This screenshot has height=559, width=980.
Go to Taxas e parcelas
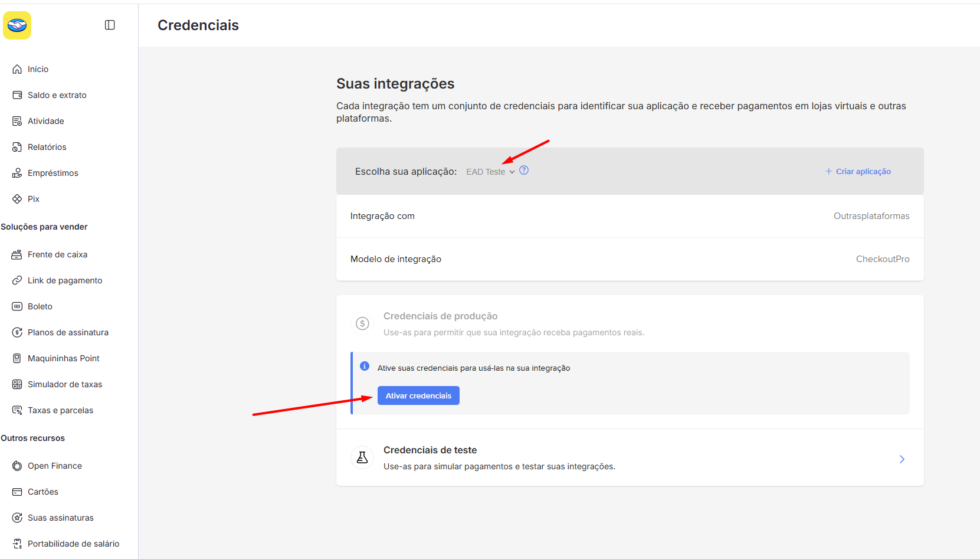(60, 410)
